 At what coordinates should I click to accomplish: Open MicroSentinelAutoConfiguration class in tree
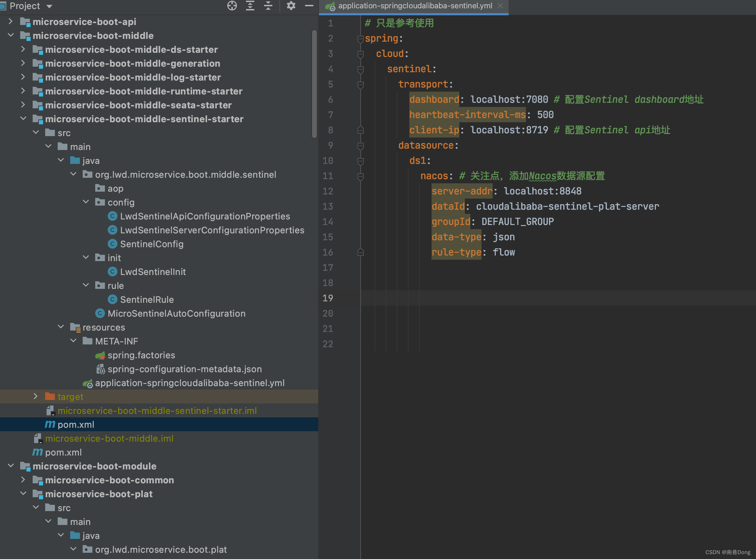[x=176, y=314]
